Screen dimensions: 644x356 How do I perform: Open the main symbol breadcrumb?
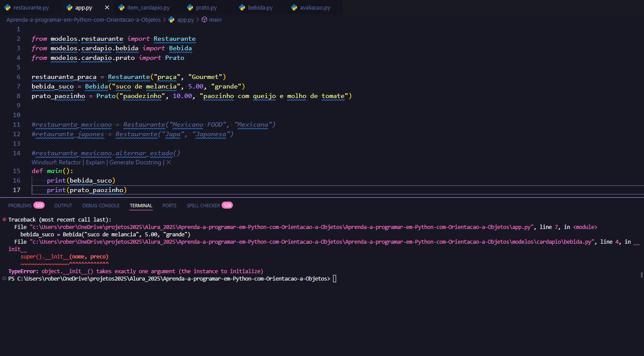215,20
